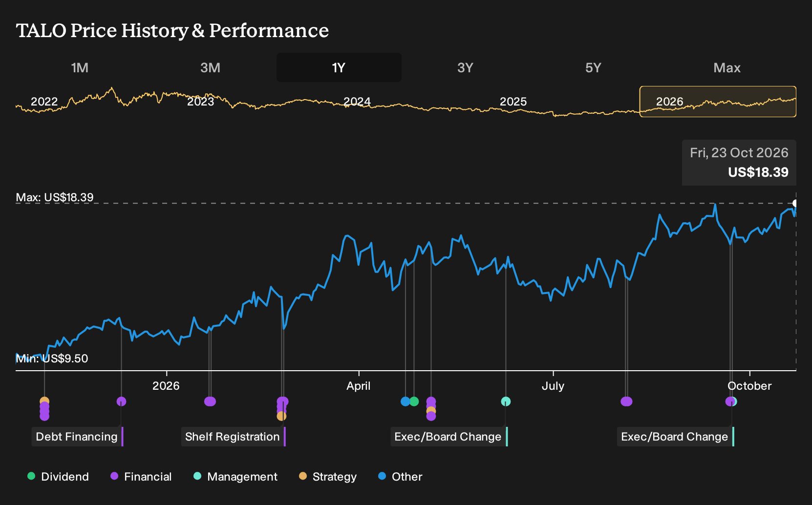Viewport: 812px width, 505px height.
Task: Select the 5Y time range tab
Action: [x=593, y=67]
